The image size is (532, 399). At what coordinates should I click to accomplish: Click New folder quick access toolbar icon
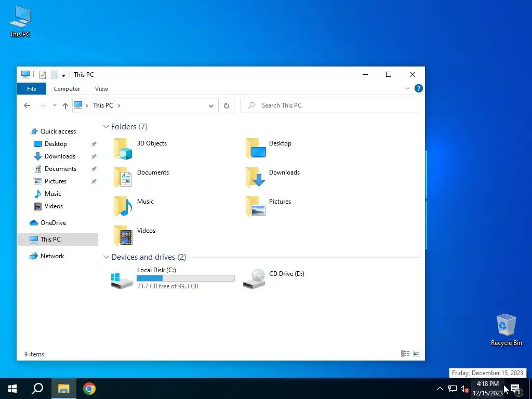54,75
